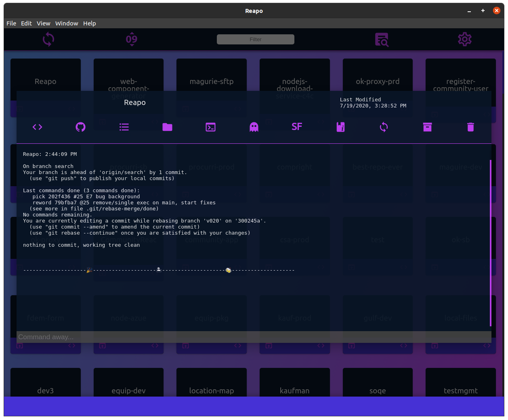Click the 'No commands remaining.' line
The height and width of the screenshot is (420, 508).
pyautogui.click(x=58, y=215)
